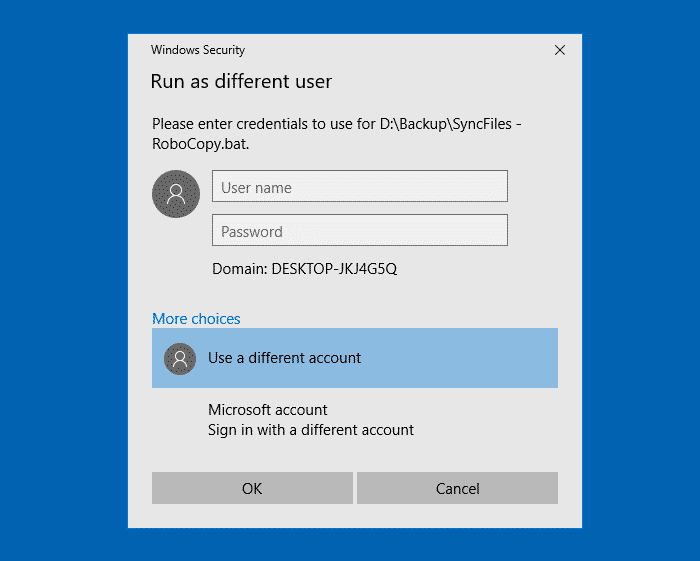The image size is (700, 561).
Task: Click the large user avatar icon
Action: click(x=176, y=194)
